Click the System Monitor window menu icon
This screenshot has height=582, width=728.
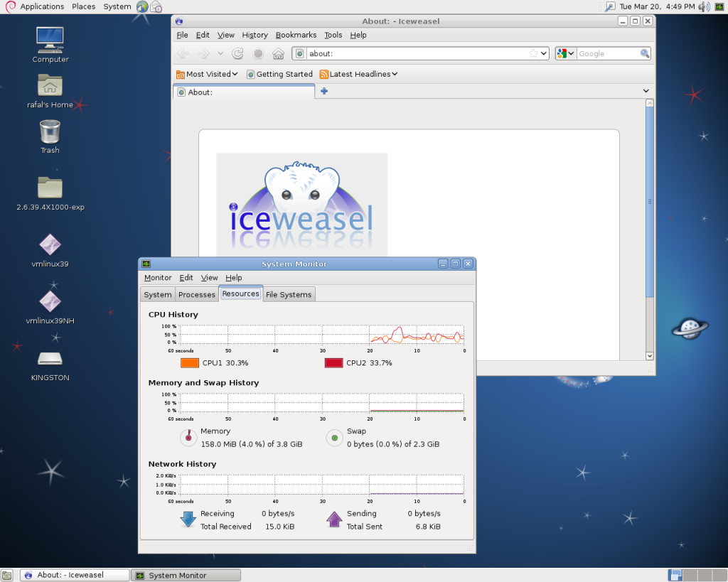pyautogui.click(x=146, y=264)
